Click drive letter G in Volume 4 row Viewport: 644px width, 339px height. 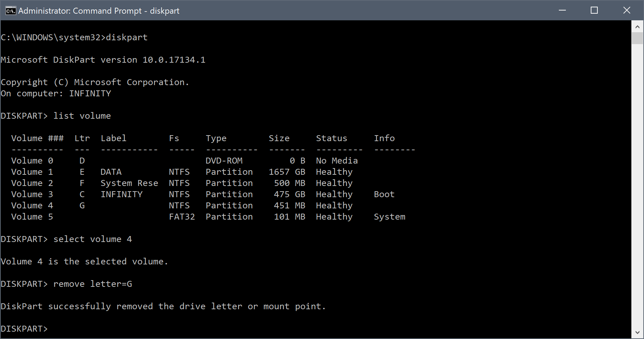tap(82, 206)
